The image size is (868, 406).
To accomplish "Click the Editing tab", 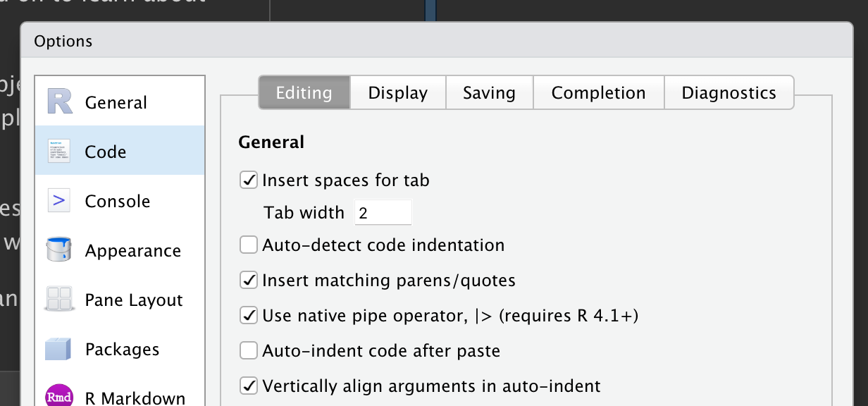I will pos(304,92).
